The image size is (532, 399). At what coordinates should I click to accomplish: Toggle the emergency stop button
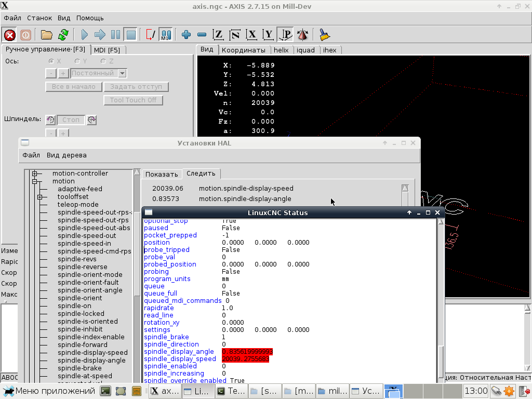coord(10,35)
